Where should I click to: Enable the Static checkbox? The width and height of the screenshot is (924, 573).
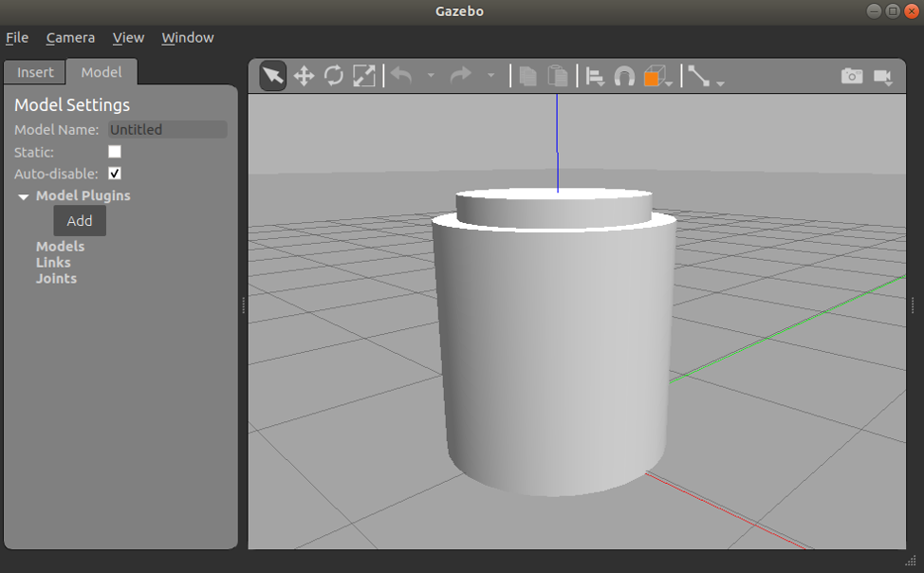(x=115, y=152)
